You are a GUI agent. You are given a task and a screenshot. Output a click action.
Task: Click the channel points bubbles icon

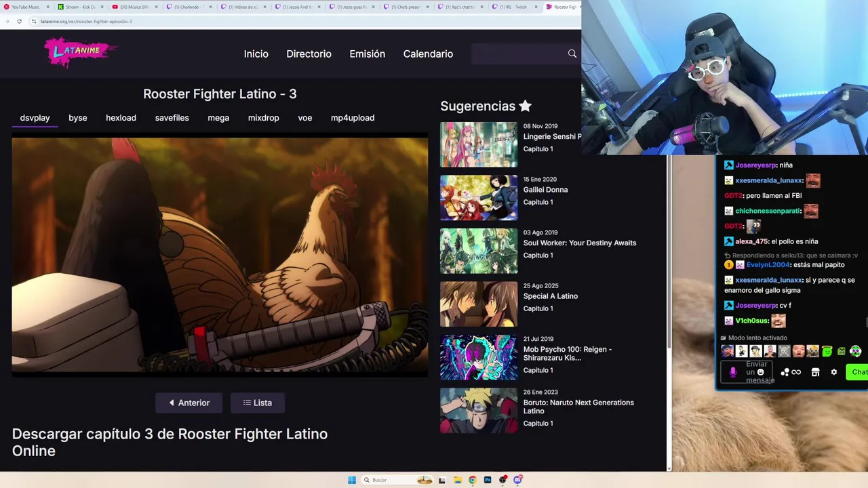click(785, 372)
